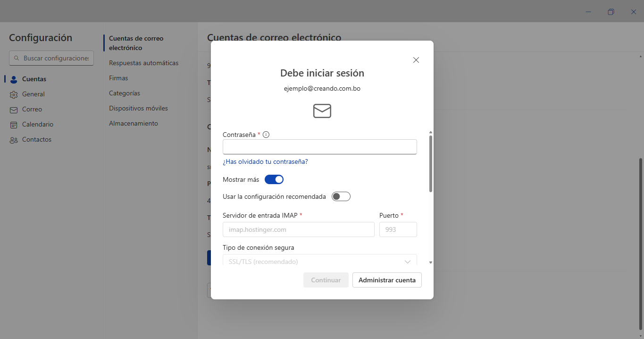This screenshot has width=644, height=339.
Task: Click the dialog scroll down arrow
Action: pyautogui.click(x=431, y=263)
